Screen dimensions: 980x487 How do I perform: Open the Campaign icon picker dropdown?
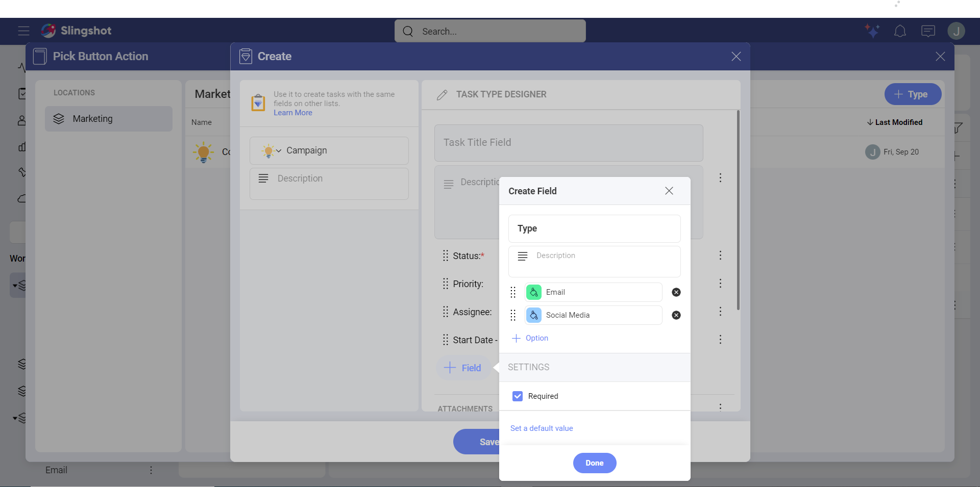click(271, 151)
